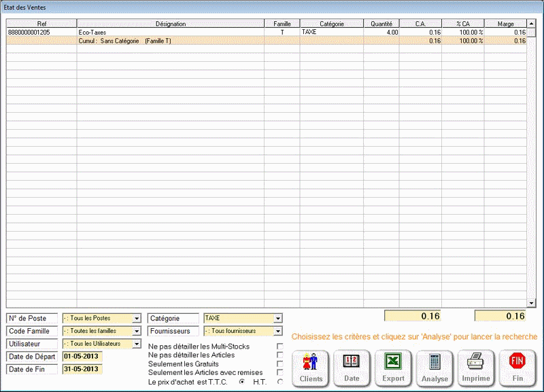Select the T.T.C. radio button
The height and width of the screenshot is (392, 544).
(x=242, y=382)
